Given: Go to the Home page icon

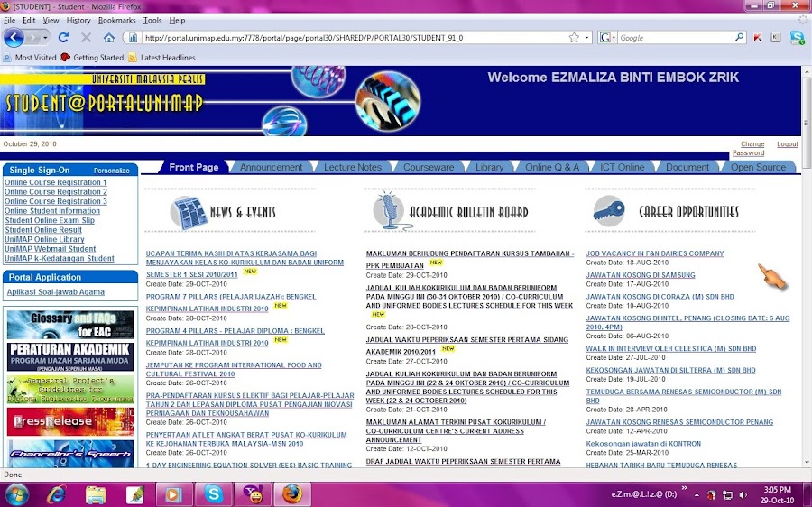Looking at the screenshot, I should 109,38.
